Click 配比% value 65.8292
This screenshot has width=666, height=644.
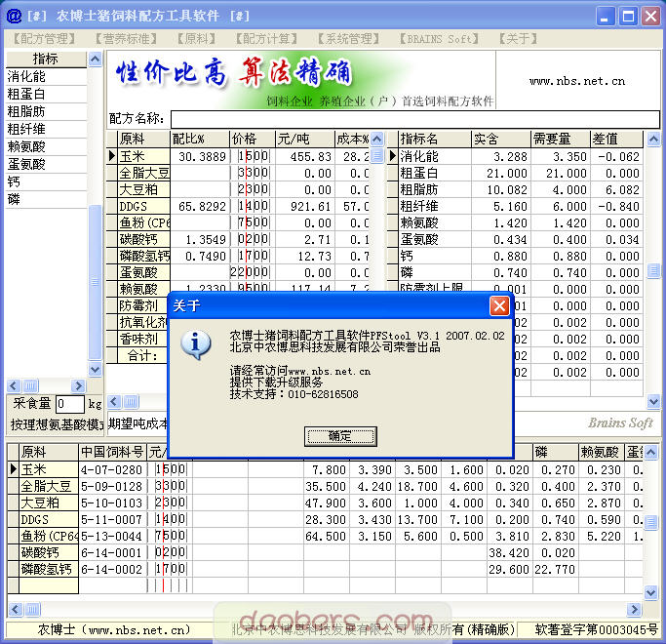202,206
